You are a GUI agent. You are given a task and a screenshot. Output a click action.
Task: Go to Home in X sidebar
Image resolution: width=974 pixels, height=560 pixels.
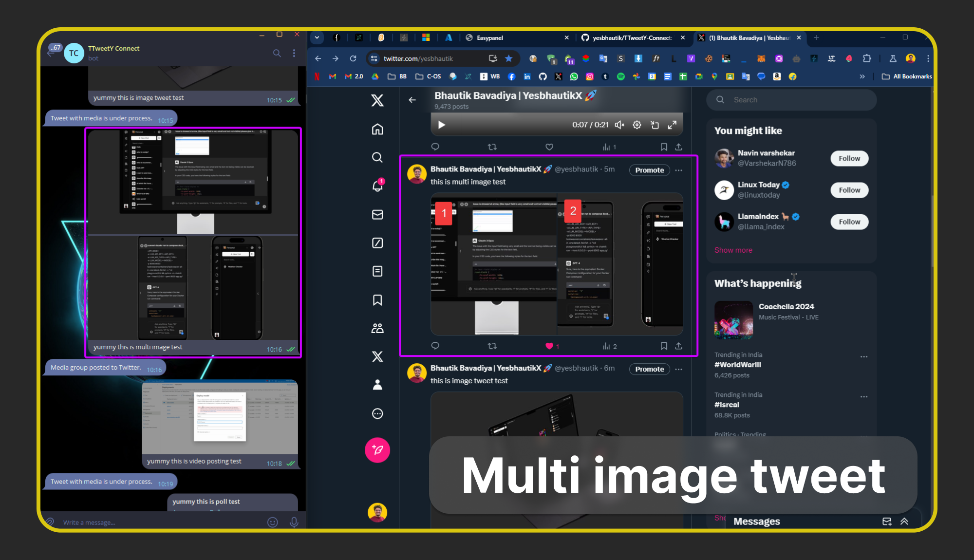coord(377,129)
